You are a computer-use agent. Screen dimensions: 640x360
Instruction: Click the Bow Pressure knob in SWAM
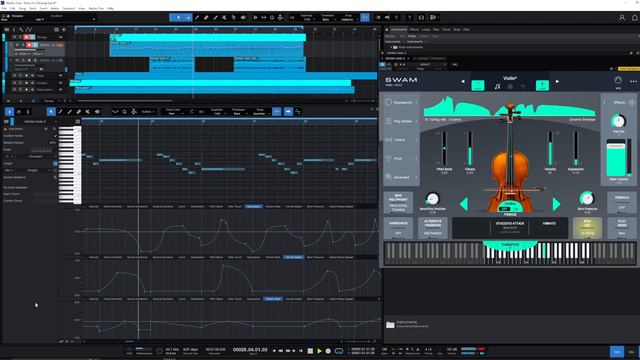point(587,199)
